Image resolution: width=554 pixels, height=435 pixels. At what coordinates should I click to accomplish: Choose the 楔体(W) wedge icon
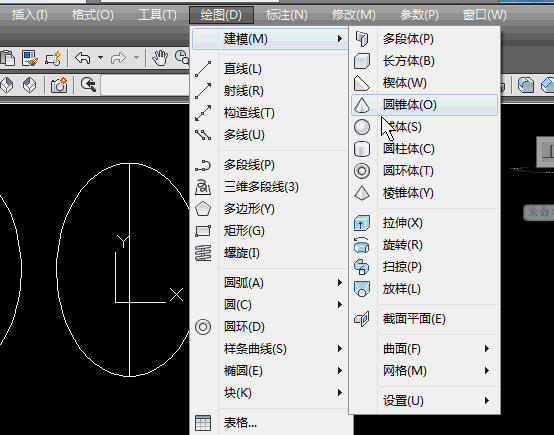362,83
